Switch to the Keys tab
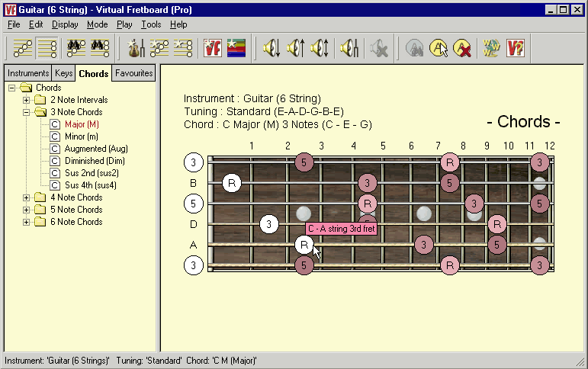This screenshot has height=369, width=588. (63, 74)
